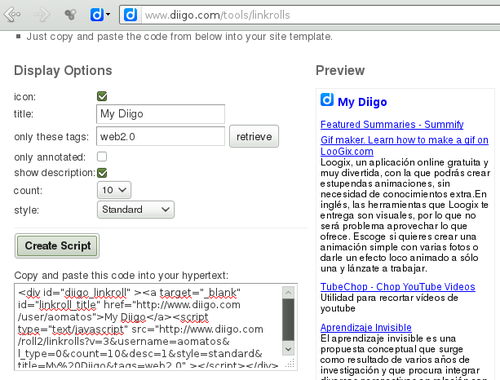Click the 'only these tags:' label
This screenshot has width=500, height=380.
tap(51, 137)
